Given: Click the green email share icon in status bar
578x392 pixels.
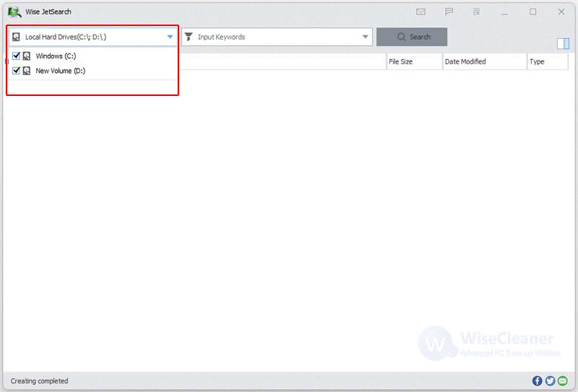Looking at the screenshot, I should (563, 381).
